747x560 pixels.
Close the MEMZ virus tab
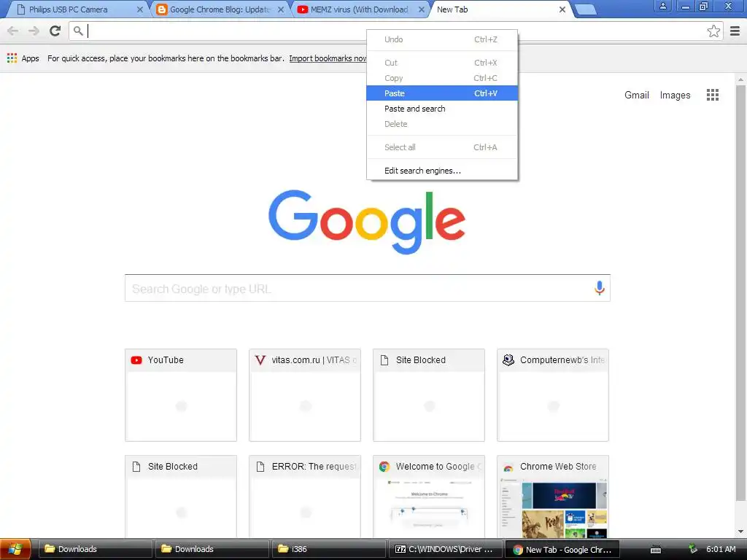(421, 9)
